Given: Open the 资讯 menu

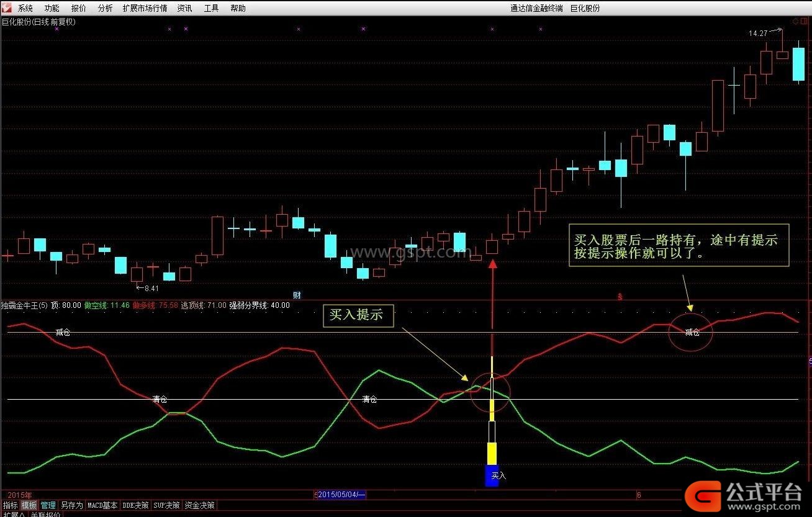Looking at the screenshot, I should (184, 8).
